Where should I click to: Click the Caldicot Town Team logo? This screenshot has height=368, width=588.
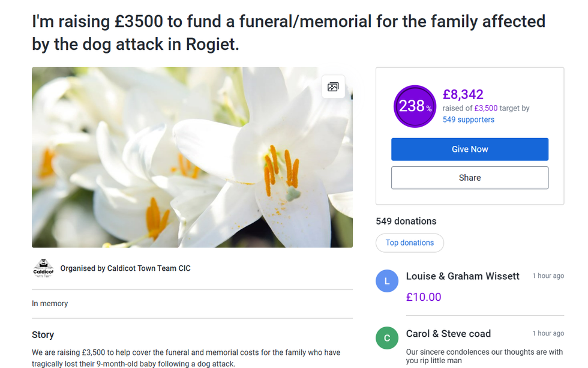(x=43, y=268)
